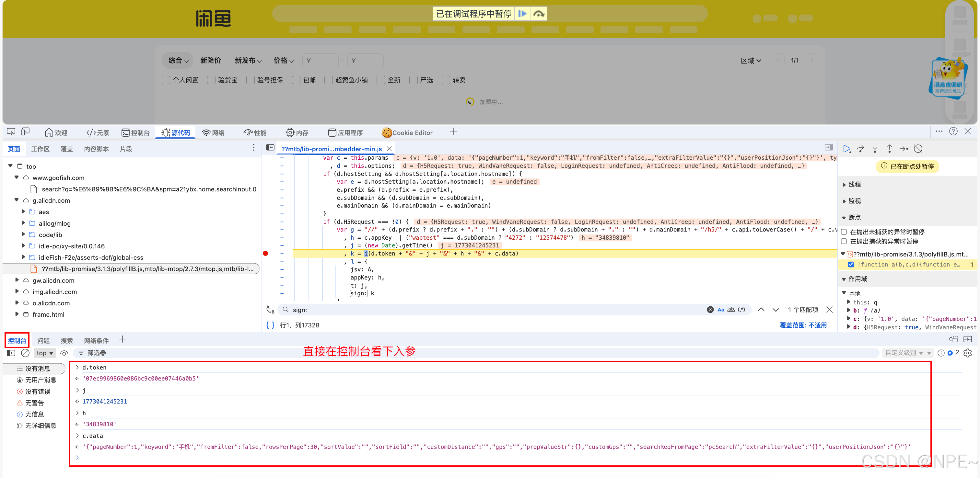
Task: Expand the gw.alicdn.com tree node
Action: (17, 280)
